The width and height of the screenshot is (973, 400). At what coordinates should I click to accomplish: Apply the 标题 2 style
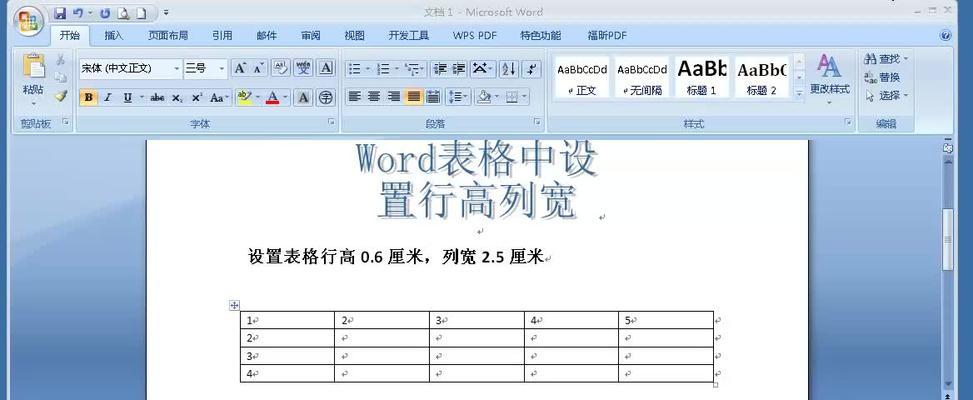pos(762,77)
